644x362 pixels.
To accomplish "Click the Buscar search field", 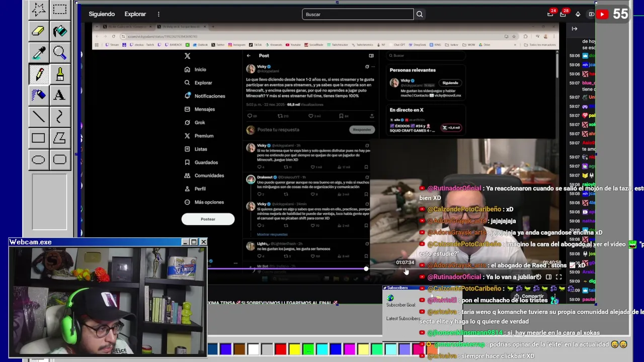I will click(358, 14).
